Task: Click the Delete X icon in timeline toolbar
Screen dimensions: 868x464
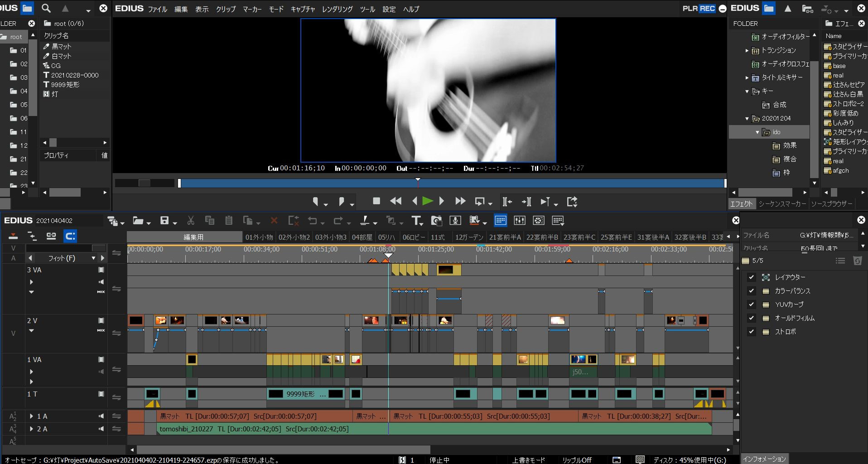Action: (x=274, y=221)
